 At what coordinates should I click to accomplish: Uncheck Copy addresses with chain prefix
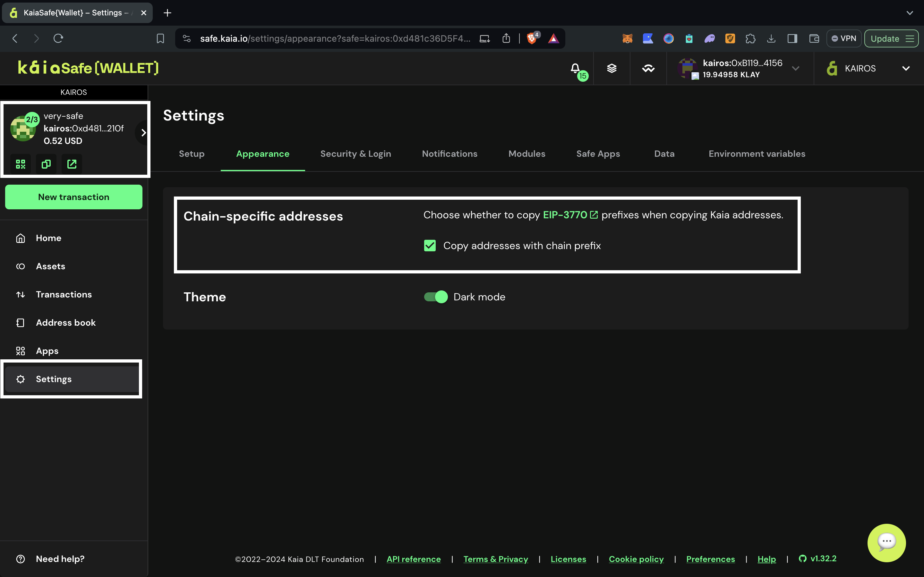click(x=430, y=245)
